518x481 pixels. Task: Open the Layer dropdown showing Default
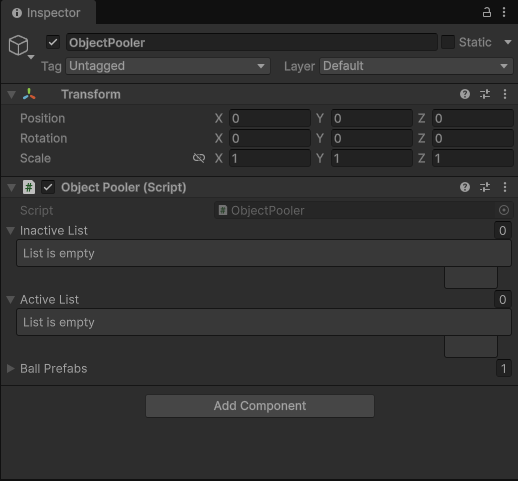pyautogui.click(x=416, y=66)
